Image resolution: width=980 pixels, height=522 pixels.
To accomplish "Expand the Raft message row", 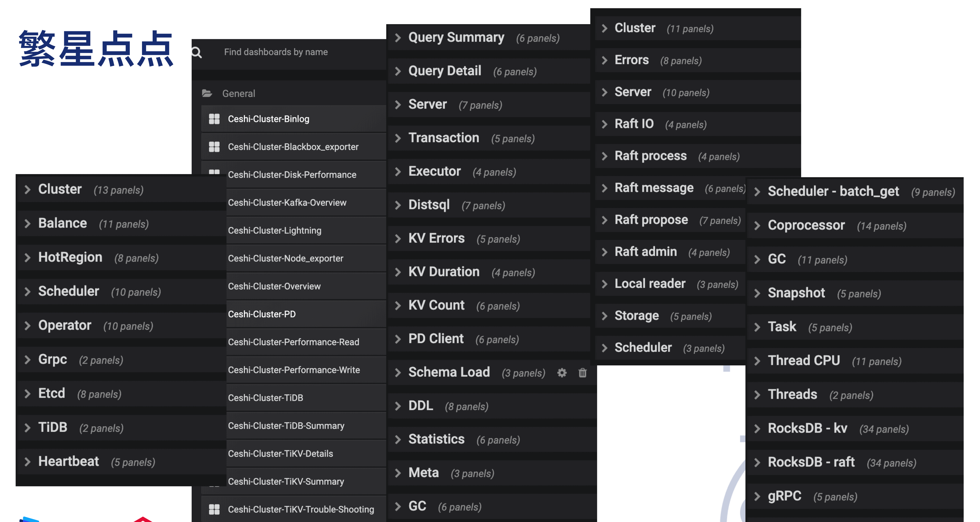I will point(670,188).
